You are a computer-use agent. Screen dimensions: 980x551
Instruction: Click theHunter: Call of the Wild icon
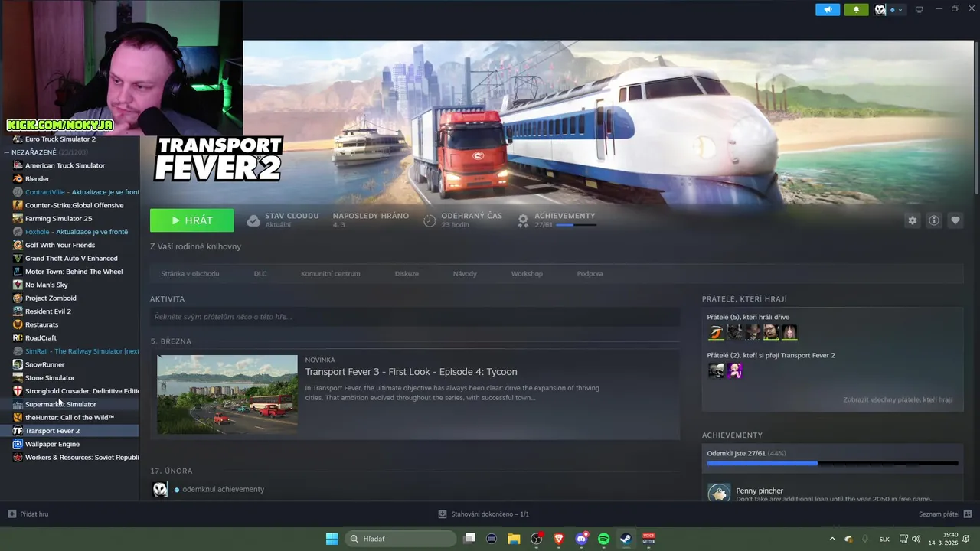[x=18, y=418]
